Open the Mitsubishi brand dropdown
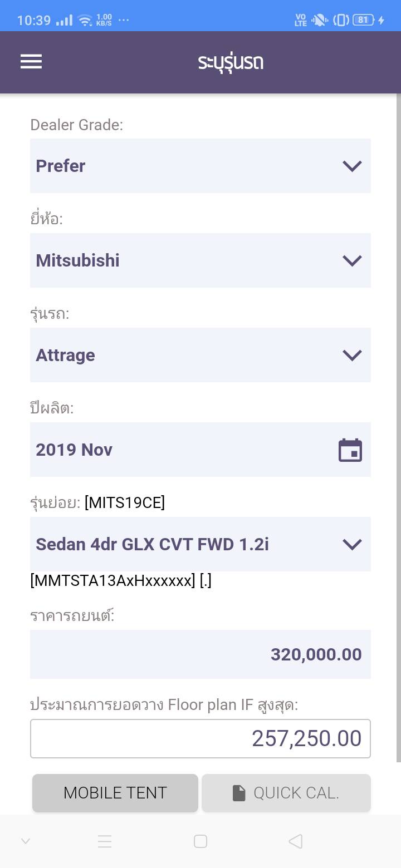Screen dimensions: 401x868 200,260
